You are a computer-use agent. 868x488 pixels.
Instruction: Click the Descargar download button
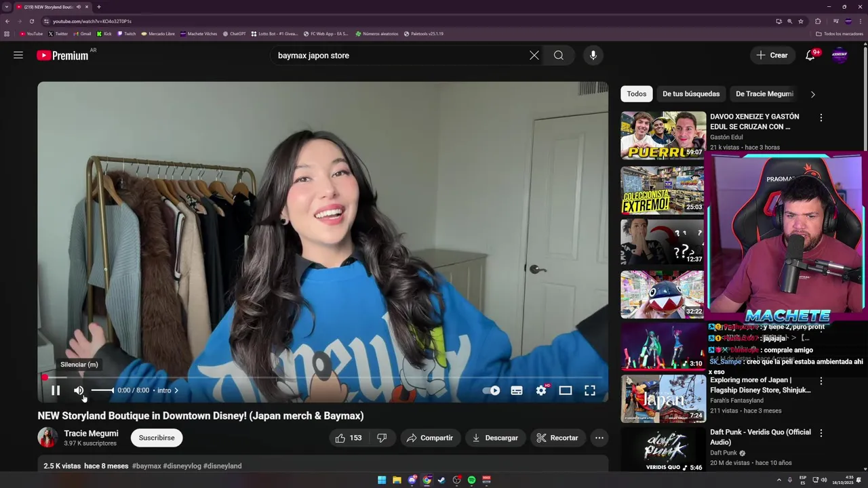495,438
